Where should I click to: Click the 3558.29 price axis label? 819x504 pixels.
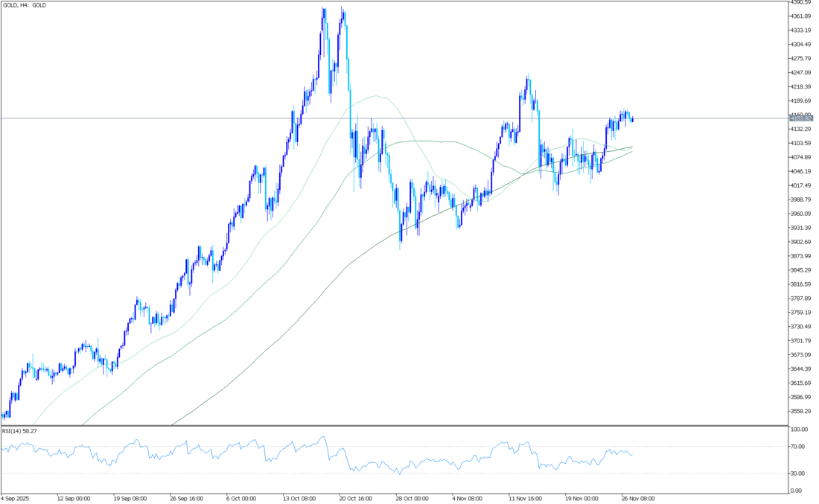(x=801, y=411)
